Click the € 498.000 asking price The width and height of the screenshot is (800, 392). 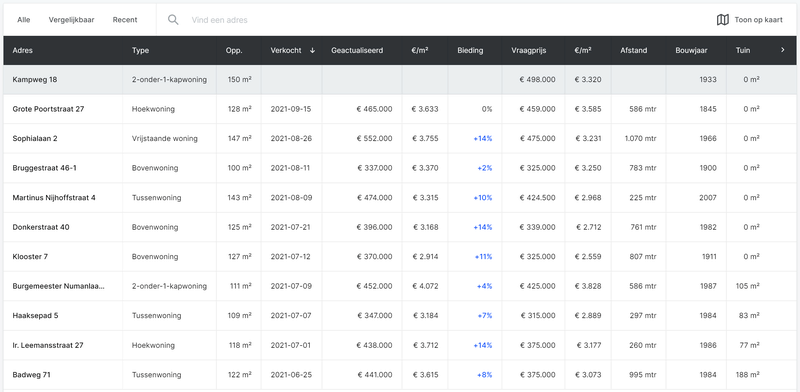coord(537,79)
